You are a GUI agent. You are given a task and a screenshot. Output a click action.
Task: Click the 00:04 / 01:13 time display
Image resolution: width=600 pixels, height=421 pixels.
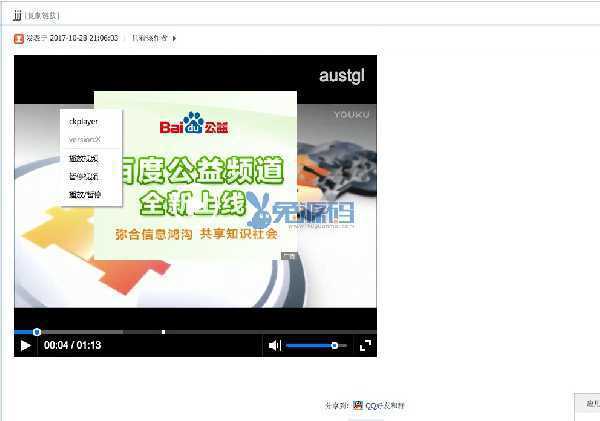[73, 345]
